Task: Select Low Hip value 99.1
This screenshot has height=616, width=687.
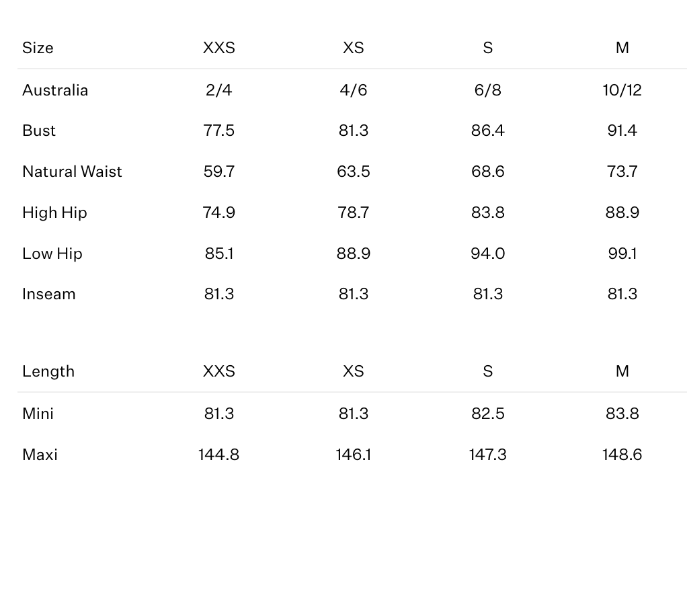Action: (622, 254)
